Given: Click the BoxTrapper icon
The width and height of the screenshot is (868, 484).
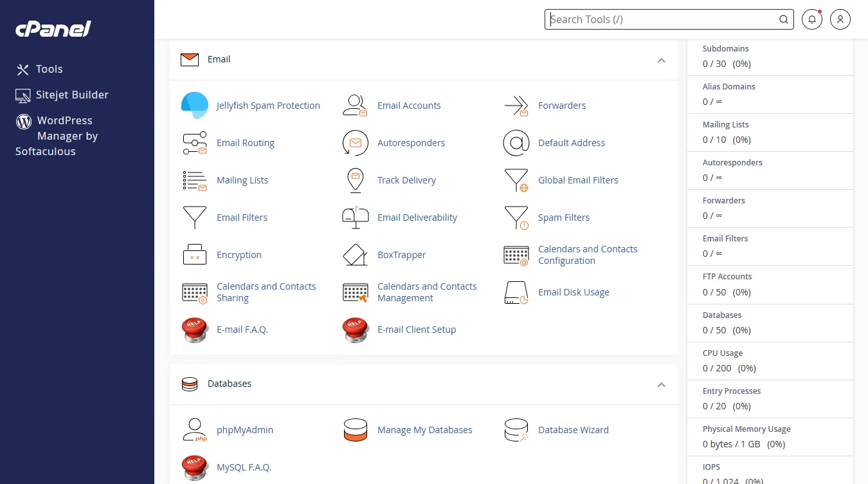Looking at the screenshot, I should tap(355, 255).
